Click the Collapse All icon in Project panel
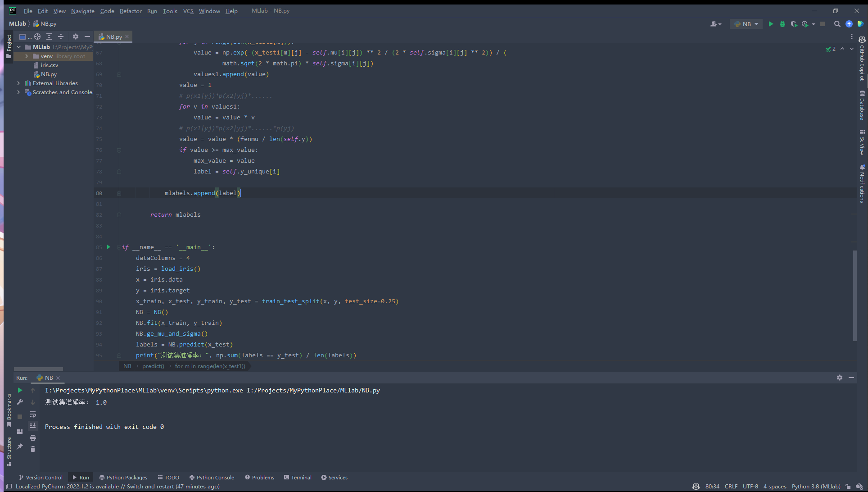 click(61, 36)
